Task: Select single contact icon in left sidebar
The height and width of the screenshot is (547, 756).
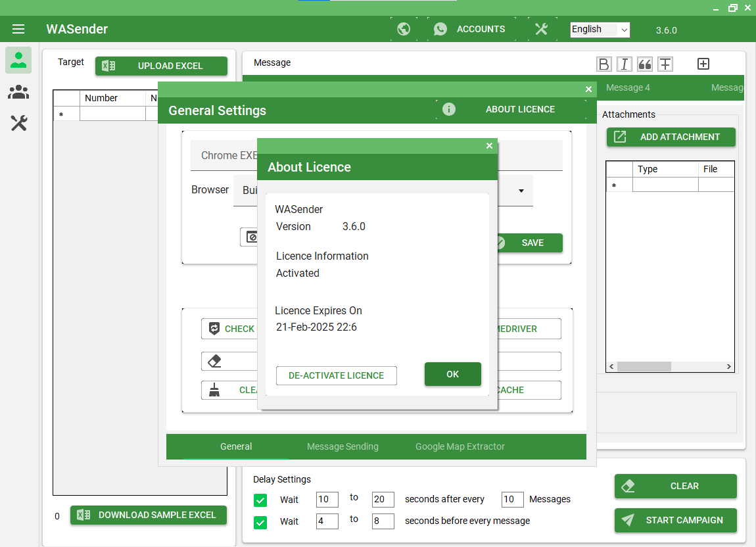Action: coord(18,60)
